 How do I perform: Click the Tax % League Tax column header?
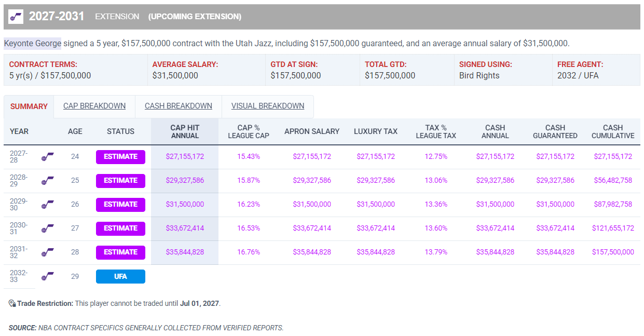[x=436, y=131]
